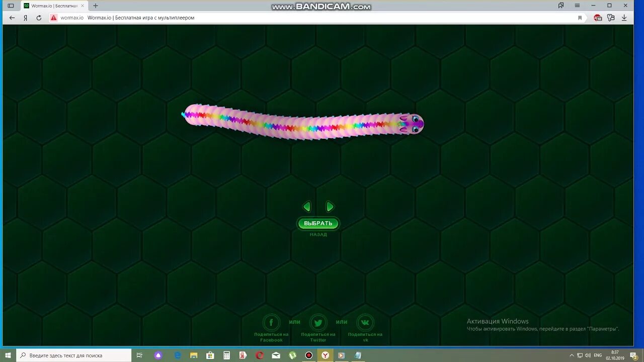
Task: Share on Facebook icon
Action: (x=271, y=322)
